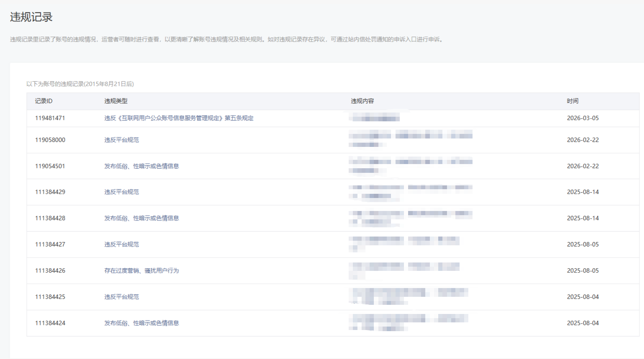The width and height of the screenshot is (644, 359).
Task: Click 违反平台规范 link for record 111384429
Action: click(x=122, y=192)
